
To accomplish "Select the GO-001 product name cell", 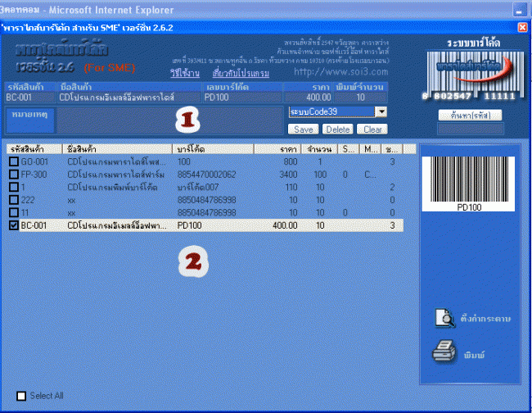I will click(x=116, y=161).
